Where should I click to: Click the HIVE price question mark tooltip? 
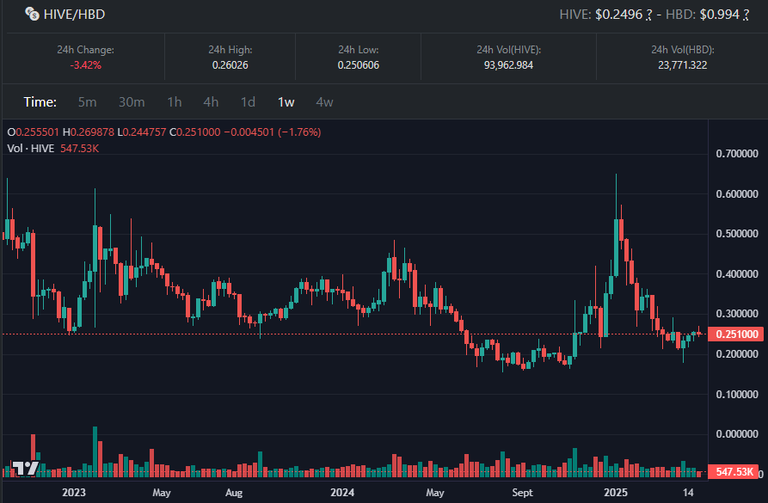pyautogui.click(x=648, y=15)
